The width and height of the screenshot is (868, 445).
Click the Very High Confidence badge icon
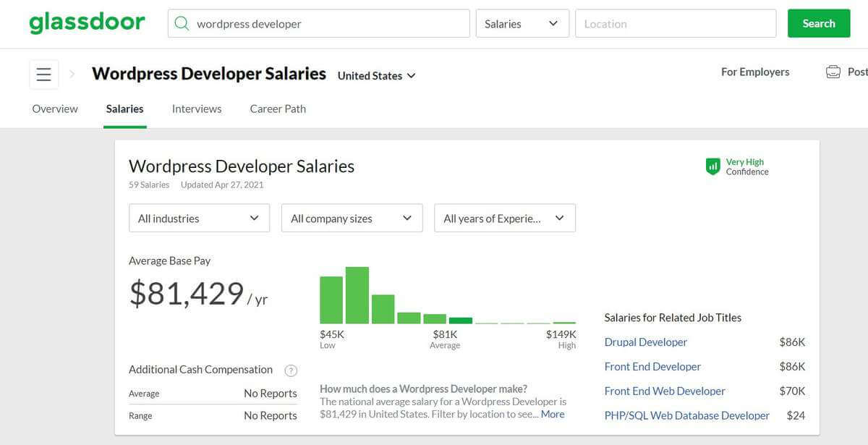[x=713, y=167]
